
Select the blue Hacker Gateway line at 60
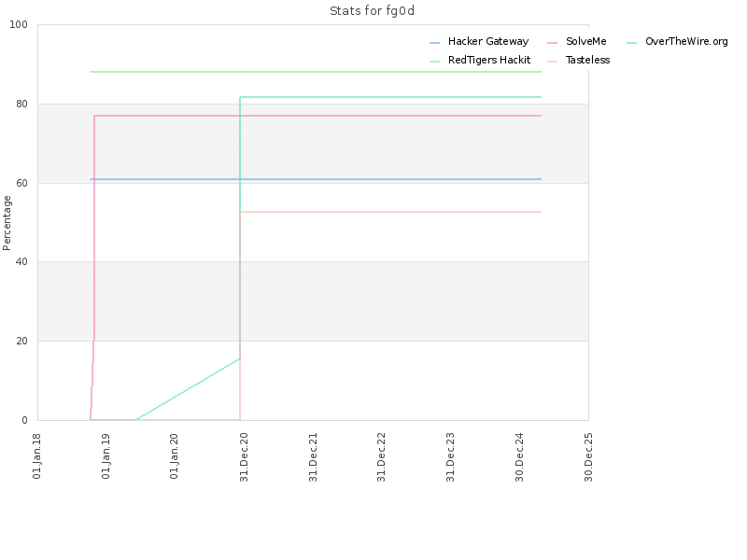click(316, 179)
